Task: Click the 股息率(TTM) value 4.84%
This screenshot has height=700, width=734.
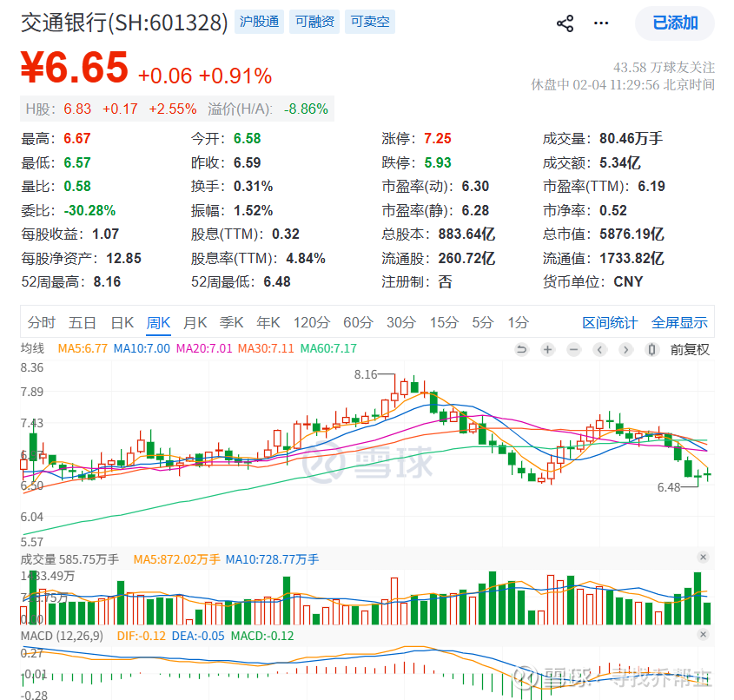Action: [x=306, y=258]
